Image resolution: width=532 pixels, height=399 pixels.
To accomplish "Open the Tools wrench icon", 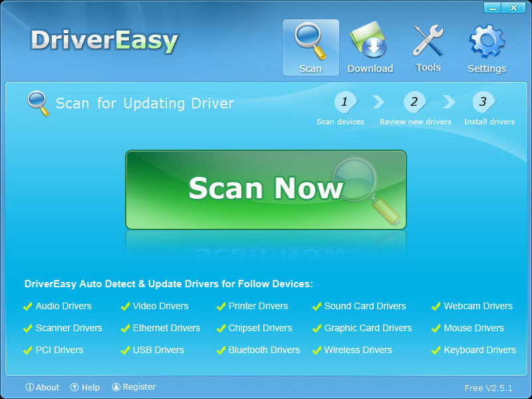I will click(x=428, y=41).
